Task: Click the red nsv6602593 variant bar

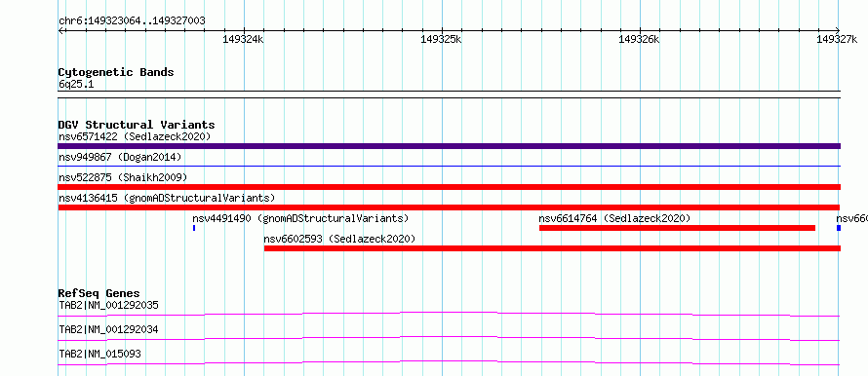Action: tap(552, 248)
